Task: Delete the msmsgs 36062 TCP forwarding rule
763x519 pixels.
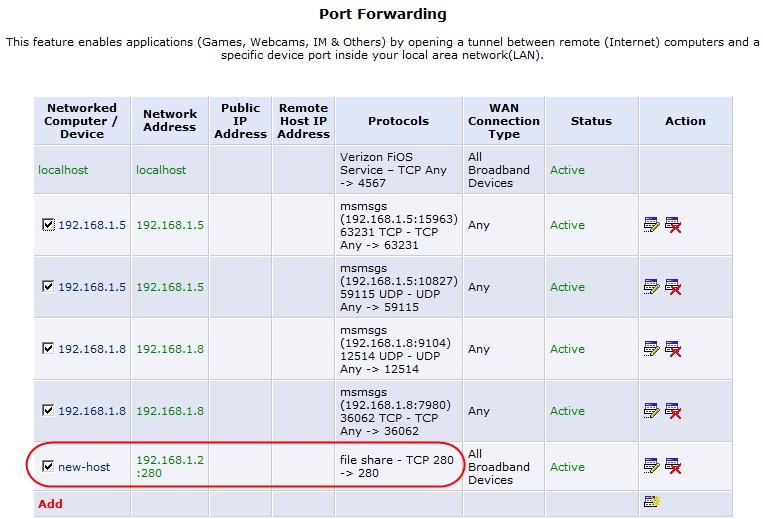Action: coord(673,411)
